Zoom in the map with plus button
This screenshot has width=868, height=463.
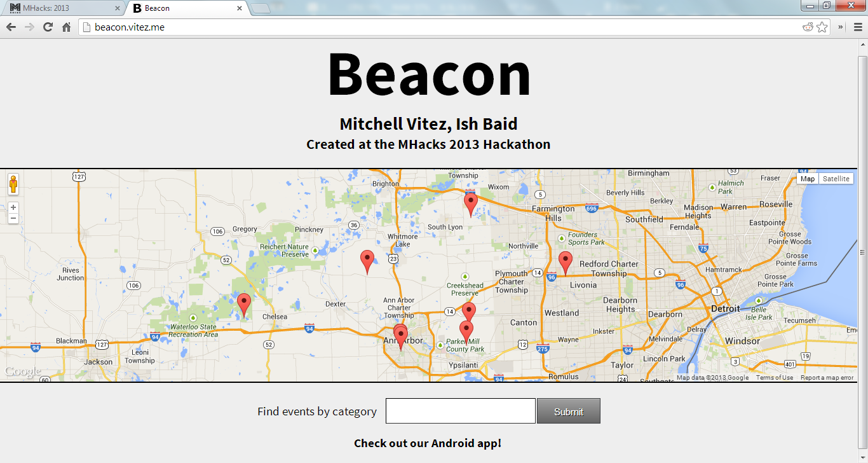13,207
